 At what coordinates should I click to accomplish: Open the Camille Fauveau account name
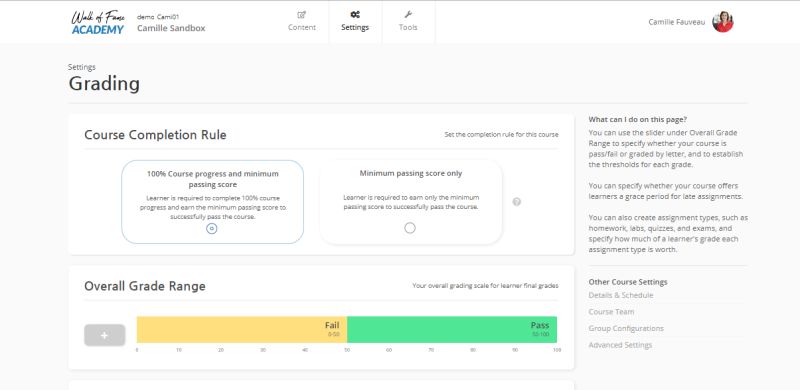click(677, 22)
